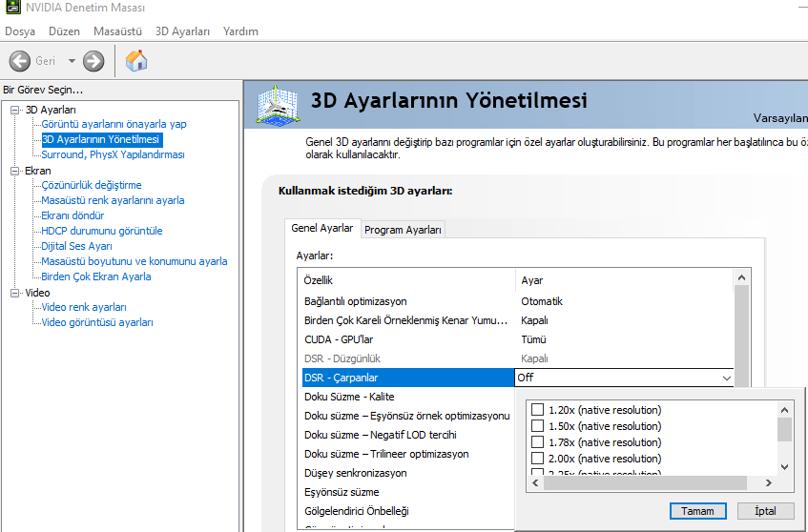The width and height of the screenshot is (808, 532).
Task: Click DSR list scroll up arrow
Action: 784,410
